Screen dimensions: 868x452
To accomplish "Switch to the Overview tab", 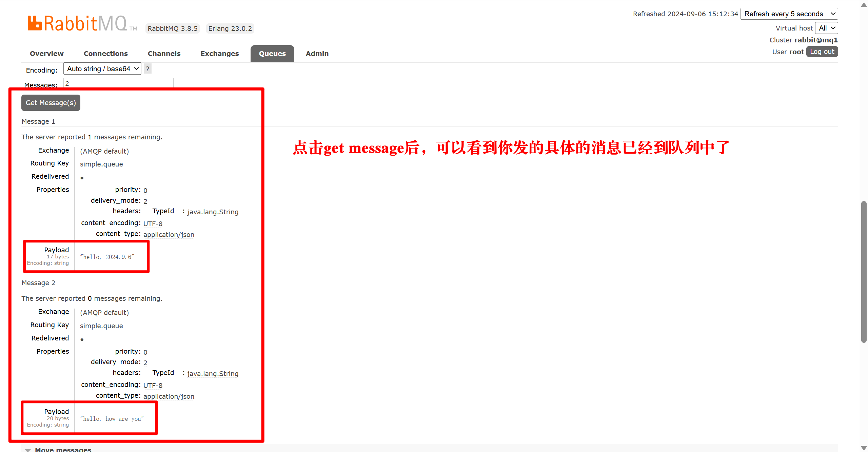I will pos(47,54).
